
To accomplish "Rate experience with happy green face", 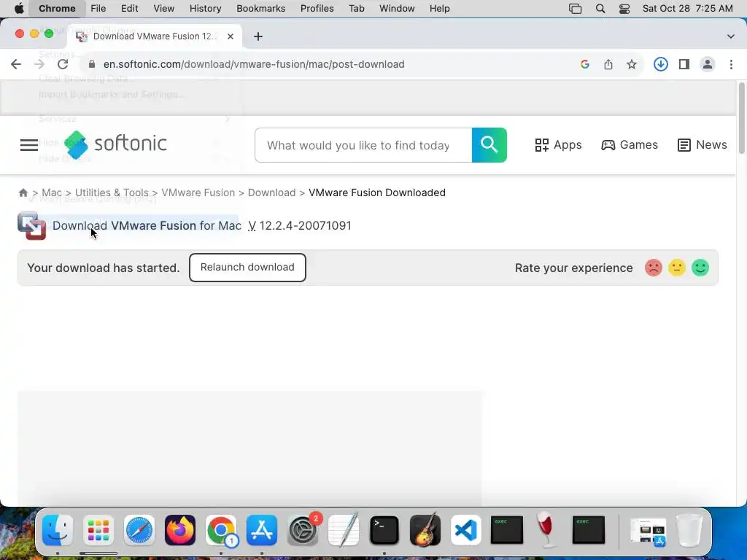I will pyautogui.click(x=700, y=268).
